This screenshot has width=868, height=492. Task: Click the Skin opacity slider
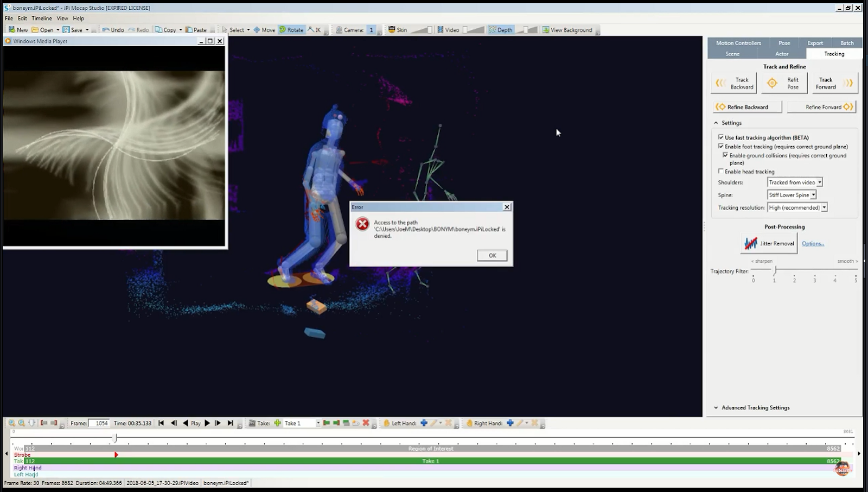(x=422, y=30)
